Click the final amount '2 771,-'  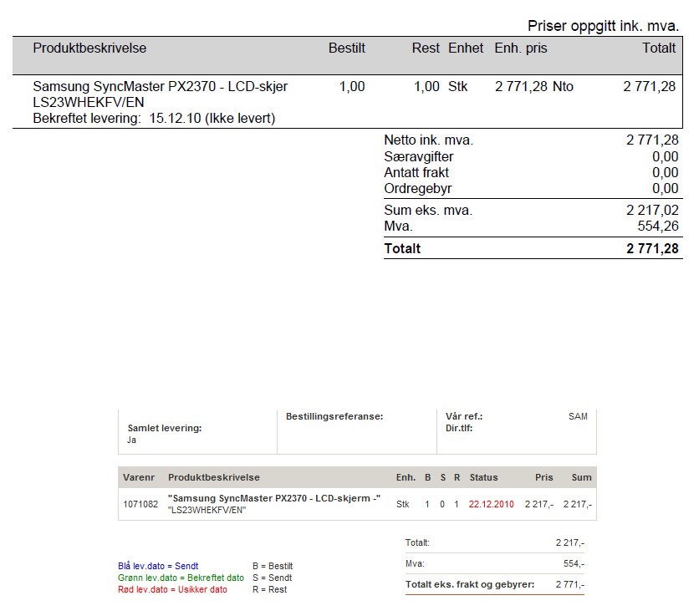coord(570,584)
